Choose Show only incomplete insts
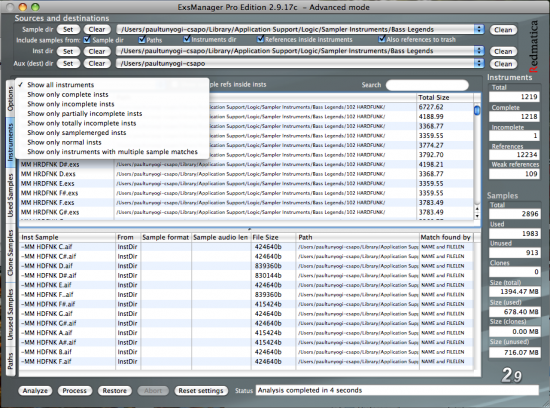550x408 pixels. [x=112, y=104]
